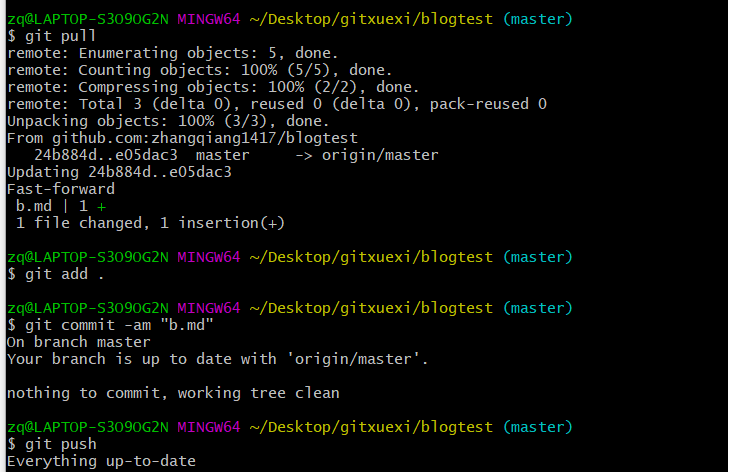
Task: Click the 'b.md | 1 +' diffstat line
Action: click(61, 206)
